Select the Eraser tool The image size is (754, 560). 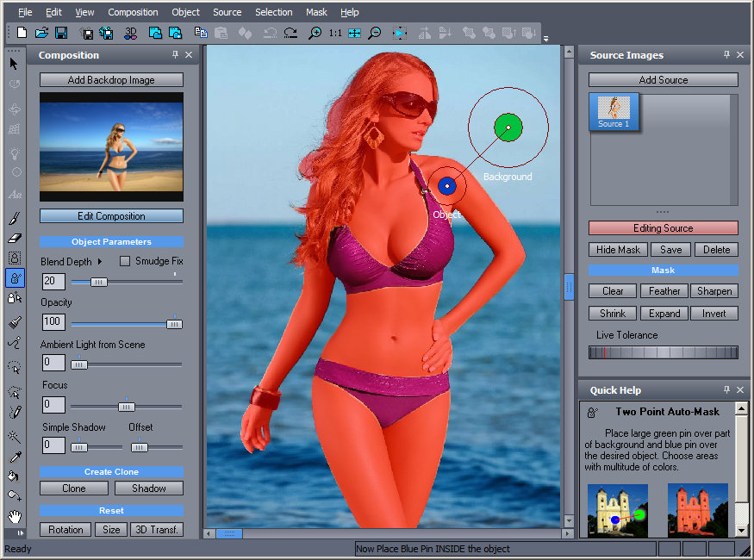click(x=15, y=239)
